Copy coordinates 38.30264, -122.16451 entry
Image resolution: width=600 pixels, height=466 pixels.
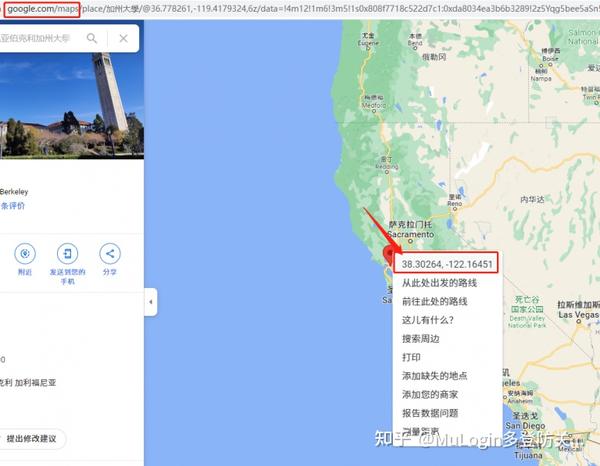point(447,264)
